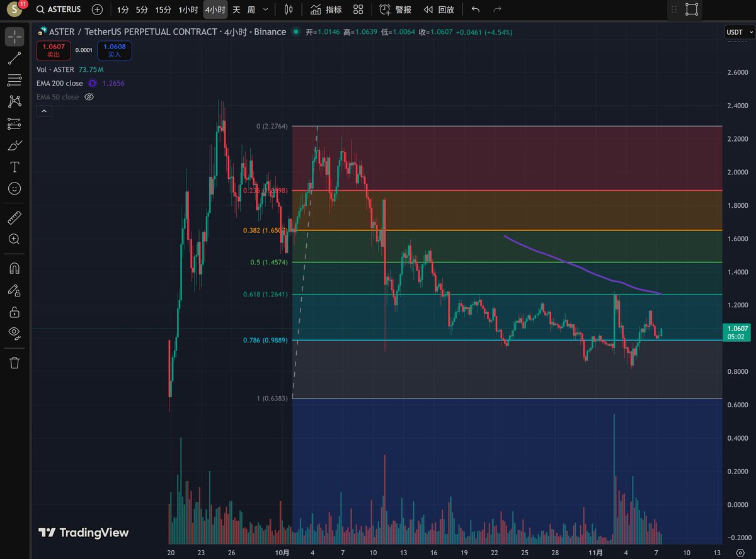This screenshot has height=559, width=756.
Task: Add symbol to compare with plus icon
Action: click(x=97, y=9)
